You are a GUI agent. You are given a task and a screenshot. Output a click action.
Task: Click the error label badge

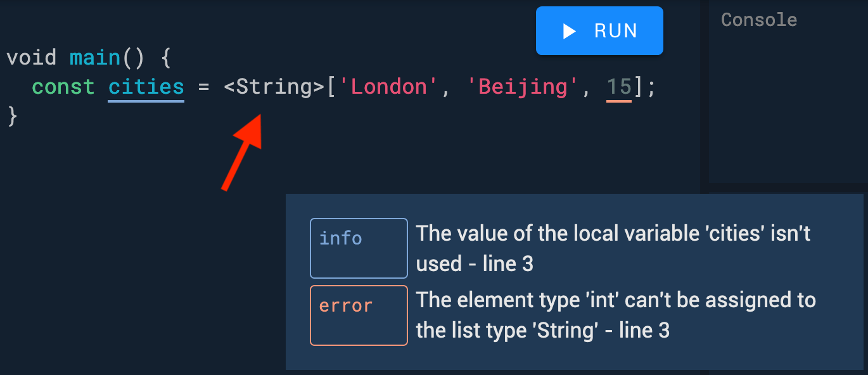[359, 315]
